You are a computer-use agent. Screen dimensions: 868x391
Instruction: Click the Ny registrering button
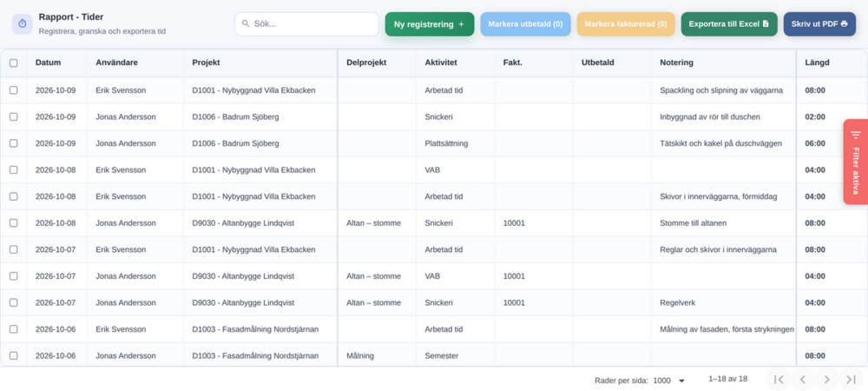(x=430, y=24)
